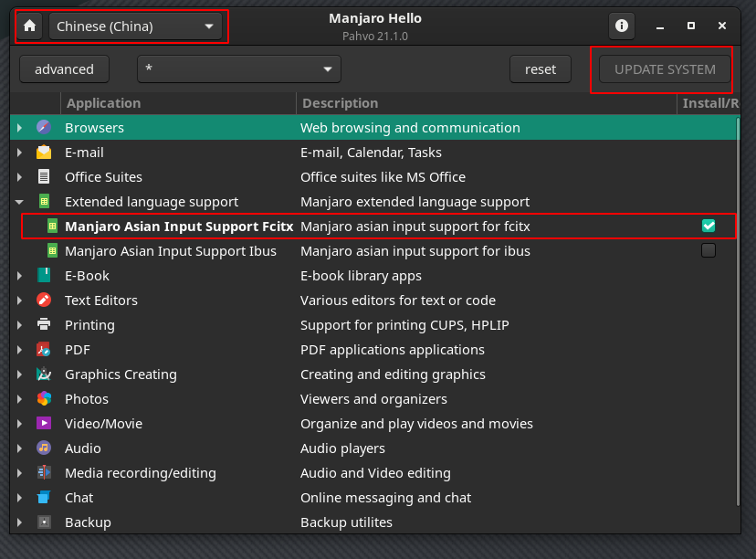Sort by Application column header
756x559 pixels.
[178, 102]
